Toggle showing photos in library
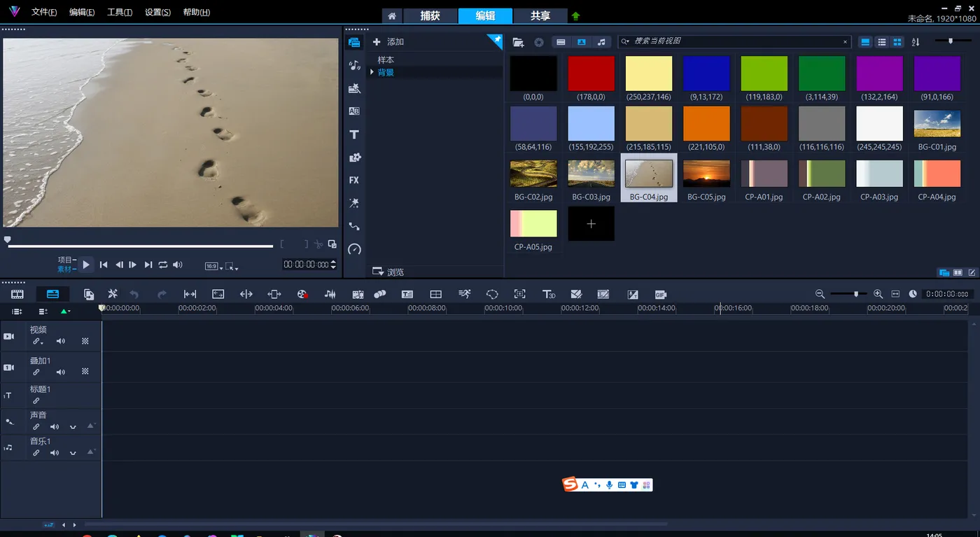Viewport: 980px width, 537px height. pyautogui.click(x=581, y=42)
